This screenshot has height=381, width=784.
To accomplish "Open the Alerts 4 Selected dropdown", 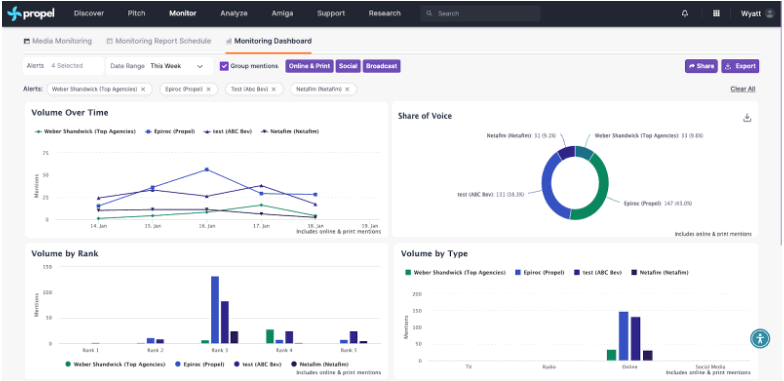I will click(x=64, y=66).
